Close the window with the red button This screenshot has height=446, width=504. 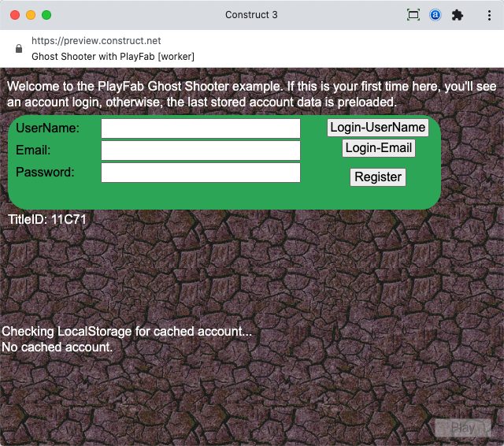pyautogui.click(x=15, y=15)
